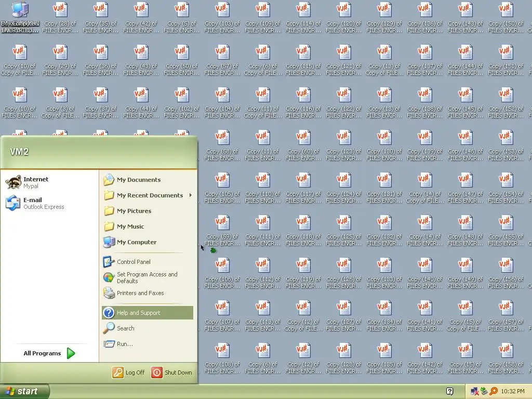This screenshot has width=532, height=399.
Task: Select desktop file Copy (109) of FILES ENCR
Action: 262,18
